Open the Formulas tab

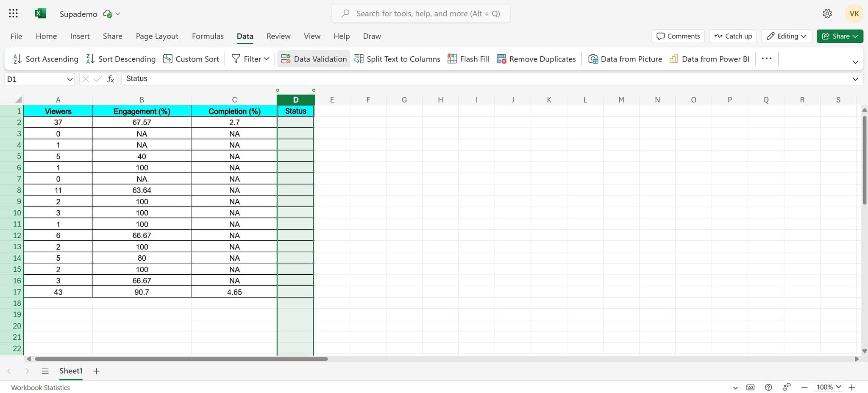pos(207,36)
